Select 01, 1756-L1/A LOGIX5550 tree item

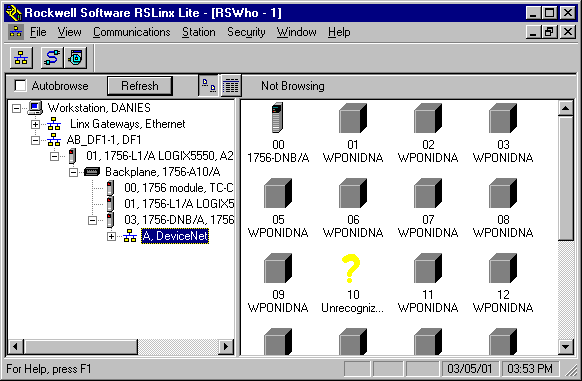pos(160,156)
